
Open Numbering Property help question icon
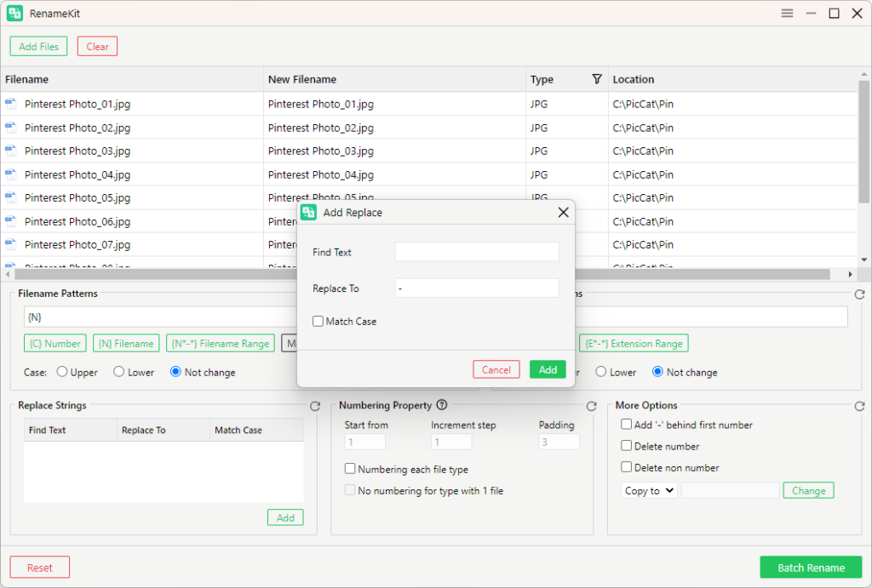pos(442,404)
